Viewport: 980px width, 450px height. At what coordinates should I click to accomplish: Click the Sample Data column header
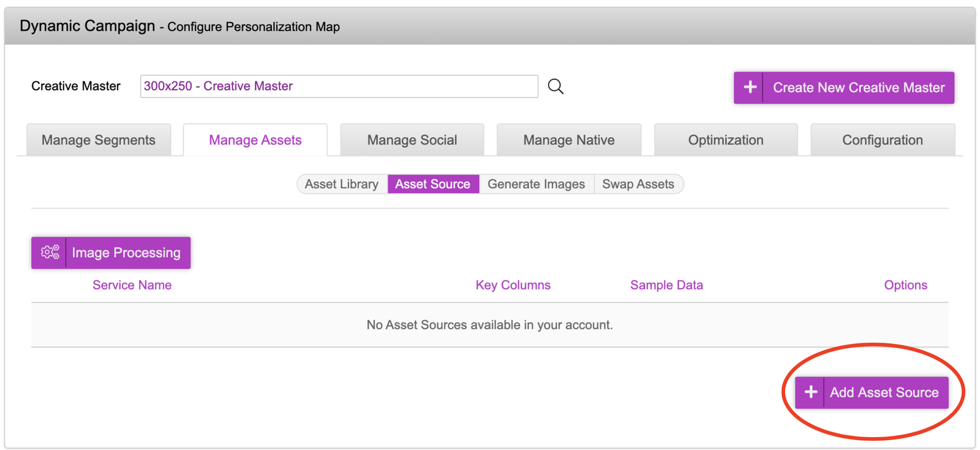(666, 285)
